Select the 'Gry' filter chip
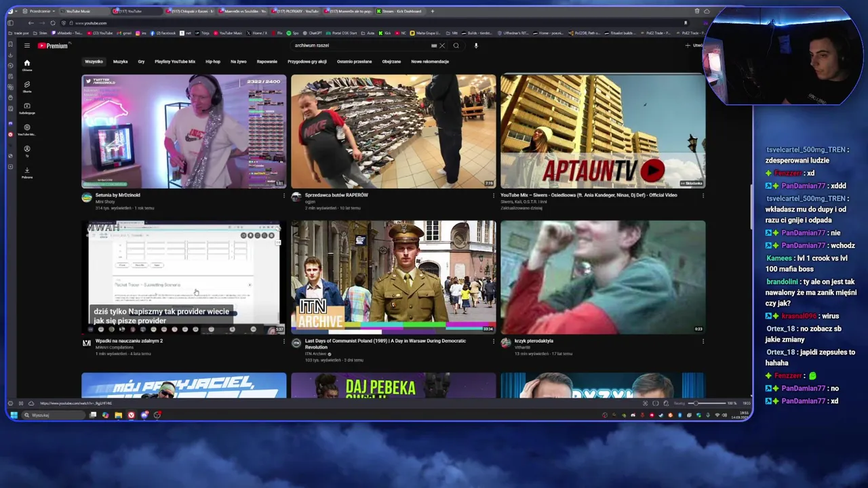This screenshot has width=868, height=488. (141, 62)
